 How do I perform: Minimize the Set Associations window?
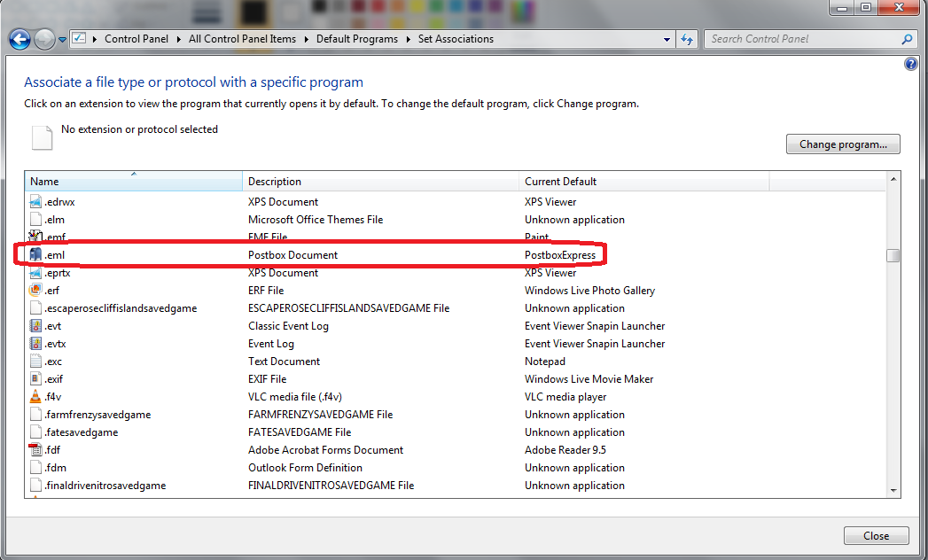pyautogui.click(x=842, y=7)
